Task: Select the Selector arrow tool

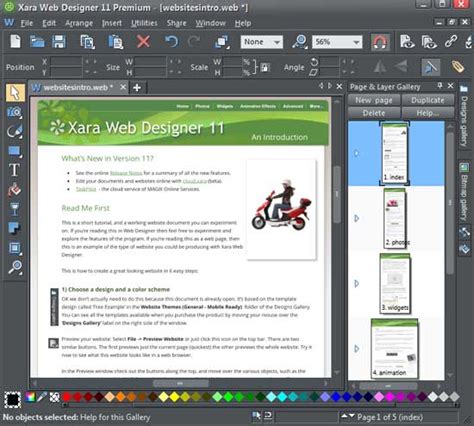Action: pos(15,93)
